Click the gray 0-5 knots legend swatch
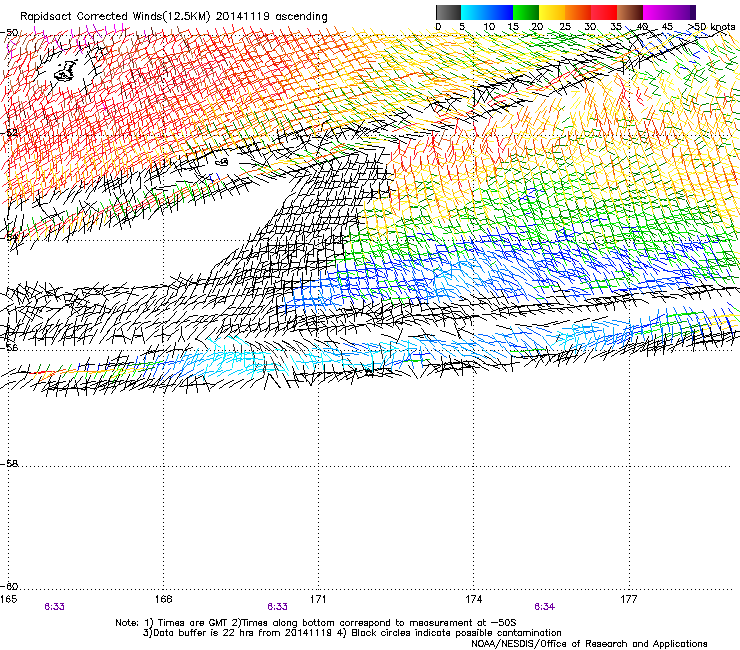Screen dimensions: 740x650 pos(448,12)
